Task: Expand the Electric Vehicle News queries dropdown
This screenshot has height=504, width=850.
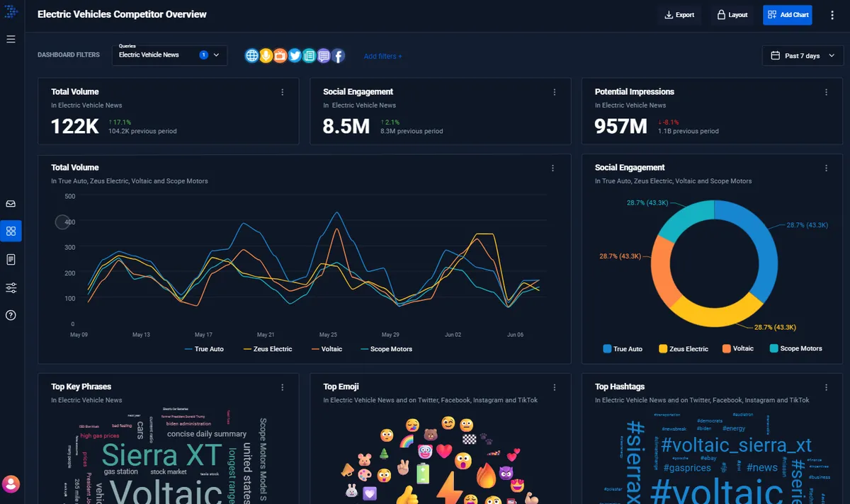Action: coord(169,55)
